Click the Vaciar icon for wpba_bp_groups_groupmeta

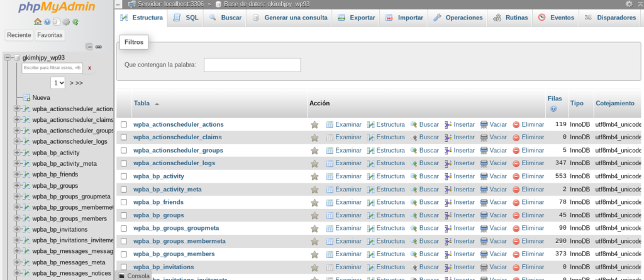(484, 229)
